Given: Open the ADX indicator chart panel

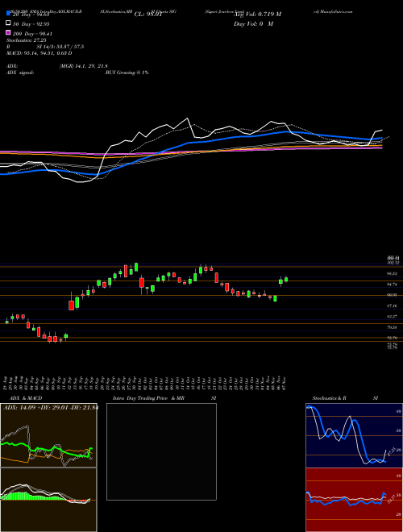Looking at the screenshot, I should pos(48,435).
